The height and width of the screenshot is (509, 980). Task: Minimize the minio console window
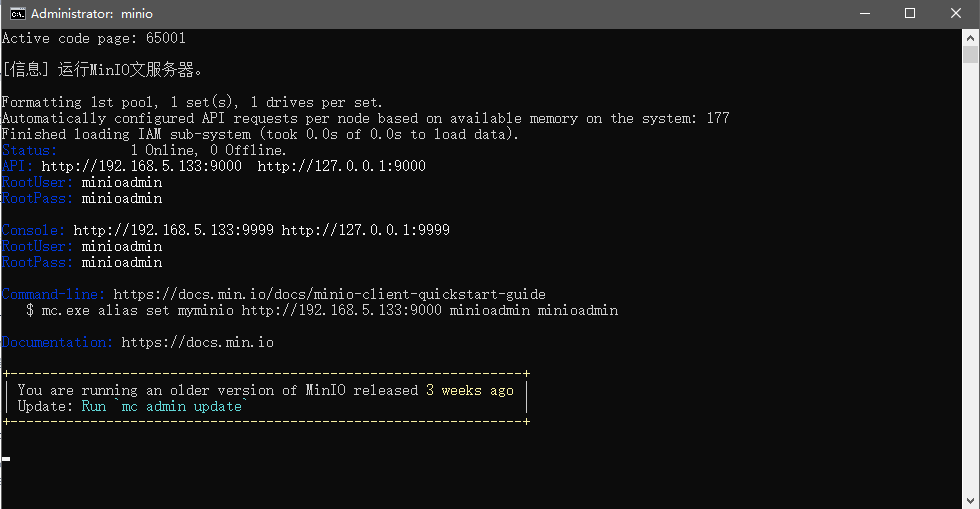[864, 13]
